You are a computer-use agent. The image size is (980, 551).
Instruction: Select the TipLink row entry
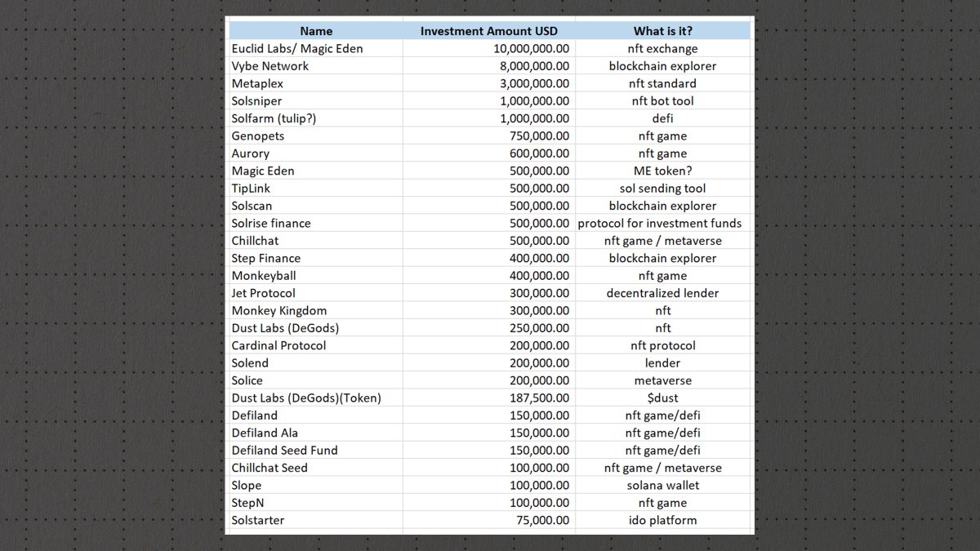pos(250,188)
